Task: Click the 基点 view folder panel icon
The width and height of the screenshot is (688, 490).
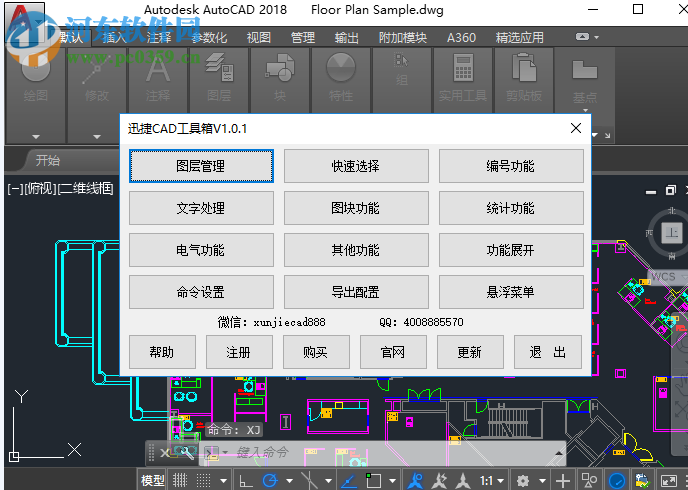Action: [585, 70]
